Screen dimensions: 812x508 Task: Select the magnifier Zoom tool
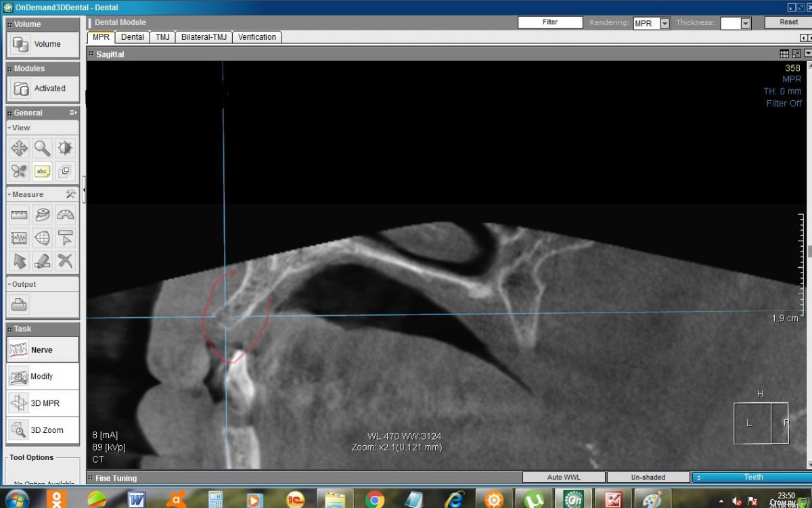(x=43, y=148)
